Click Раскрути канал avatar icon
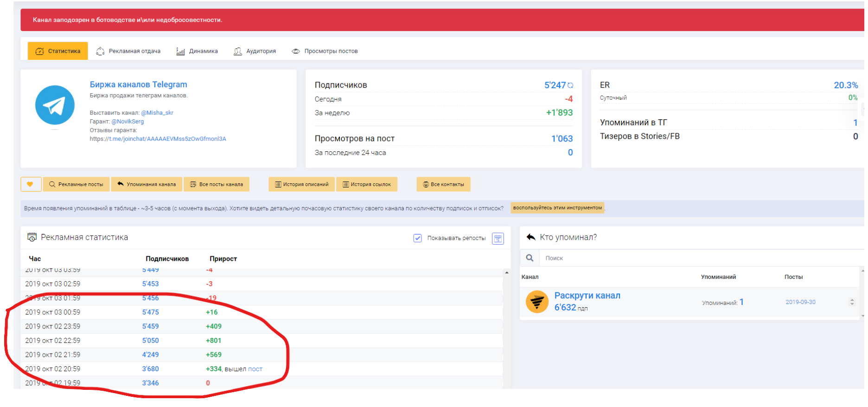 click(x=537, y=302)
